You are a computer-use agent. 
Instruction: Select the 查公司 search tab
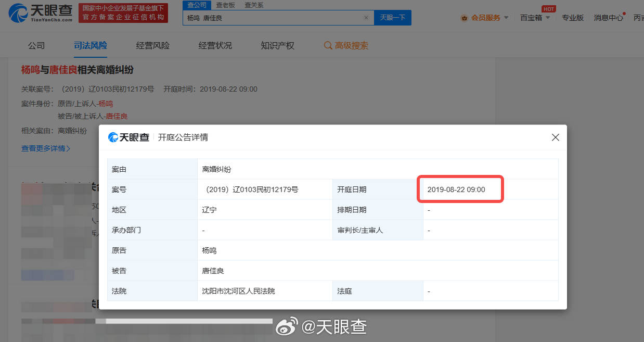197,5
